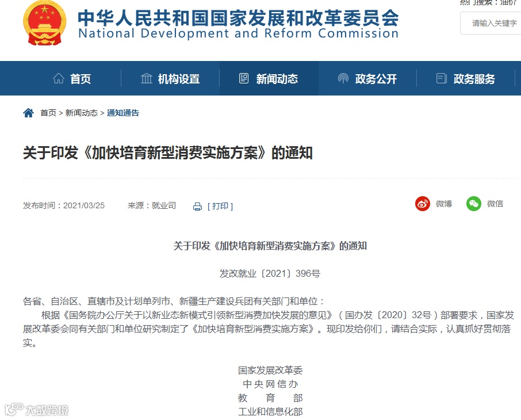Click the [打印] print link
Viewport: 521px width, 420px height.
click(x=220, y=206)
